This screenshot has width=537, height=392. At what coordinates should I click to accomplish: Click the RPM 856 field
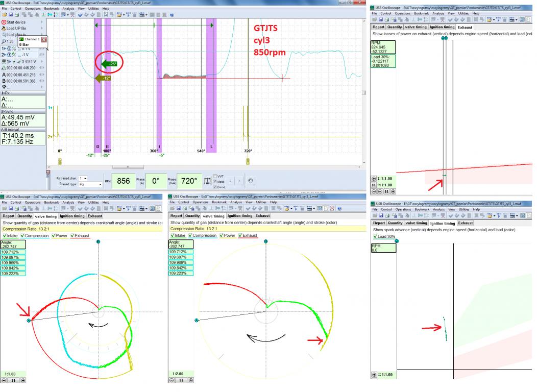pyautogui.click(x=124, y=181)
